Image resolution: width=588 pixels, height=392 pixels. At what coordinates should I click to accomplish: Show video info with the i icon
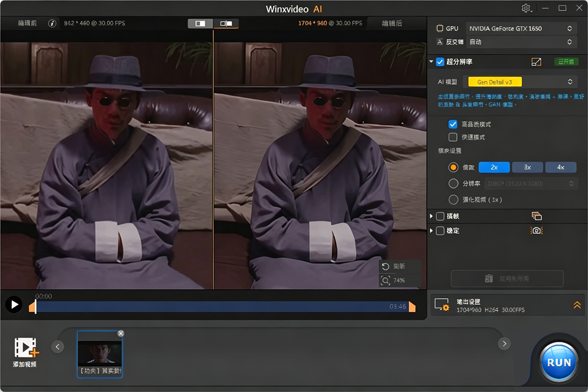tap(52, 23)
